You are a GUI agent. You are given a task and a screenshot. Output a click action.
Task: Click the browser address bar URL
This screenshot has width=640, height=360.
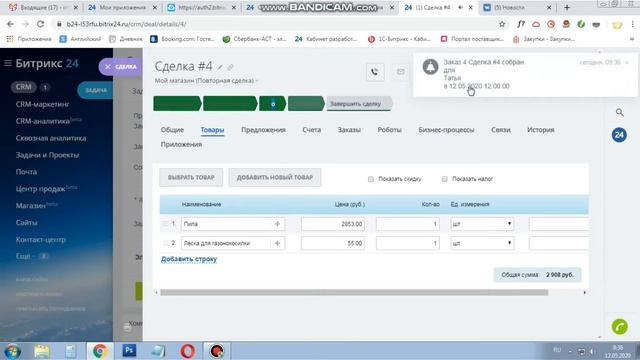[x=127, y=24]
